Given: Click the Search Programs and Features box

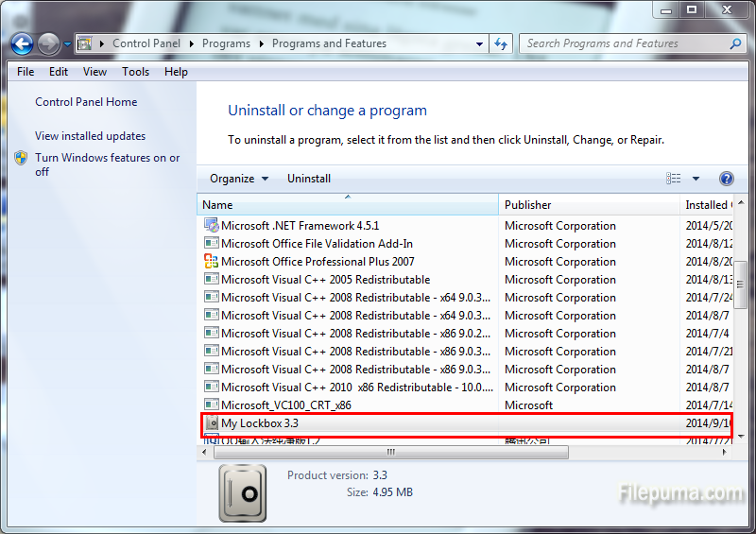Looking at the screenshot, I should click(x=624, y=43).
